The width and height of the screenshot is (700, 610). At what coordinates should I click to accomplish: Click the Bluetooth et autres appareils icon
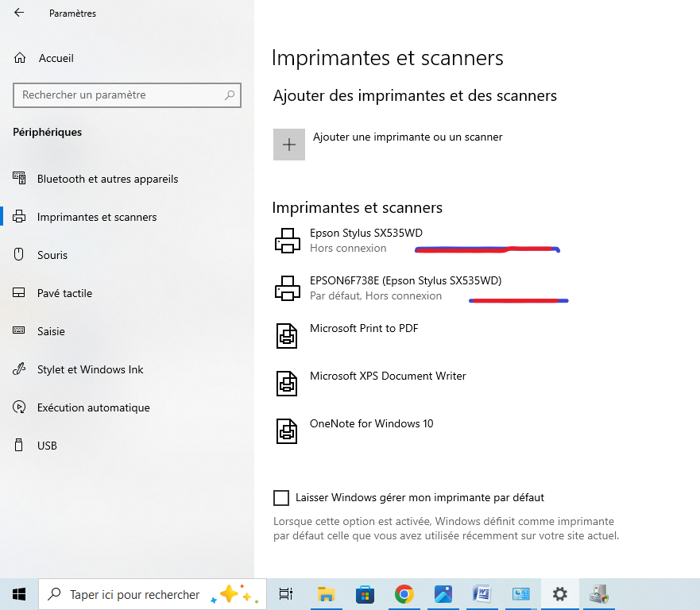(19, 179)
